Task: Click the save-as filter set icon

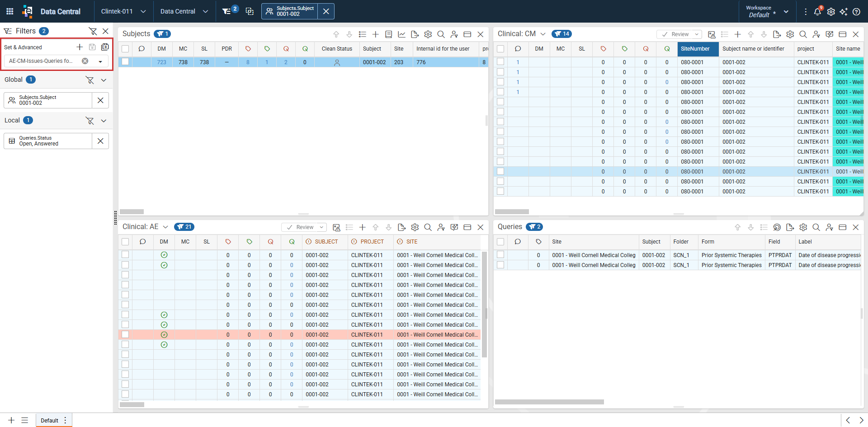Action: (x=105, y=47)
